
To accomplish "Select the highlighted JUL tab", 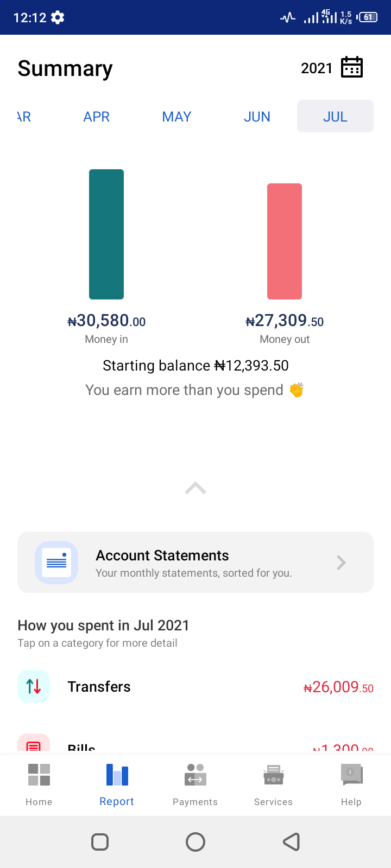I will point(335,116).
